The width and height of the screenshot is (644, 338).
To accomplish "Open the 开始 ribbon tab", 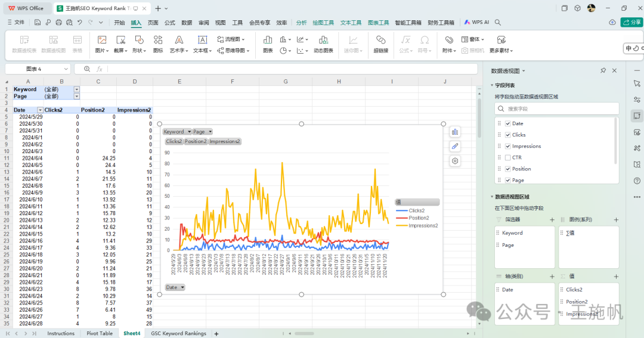I will [119, 23].
